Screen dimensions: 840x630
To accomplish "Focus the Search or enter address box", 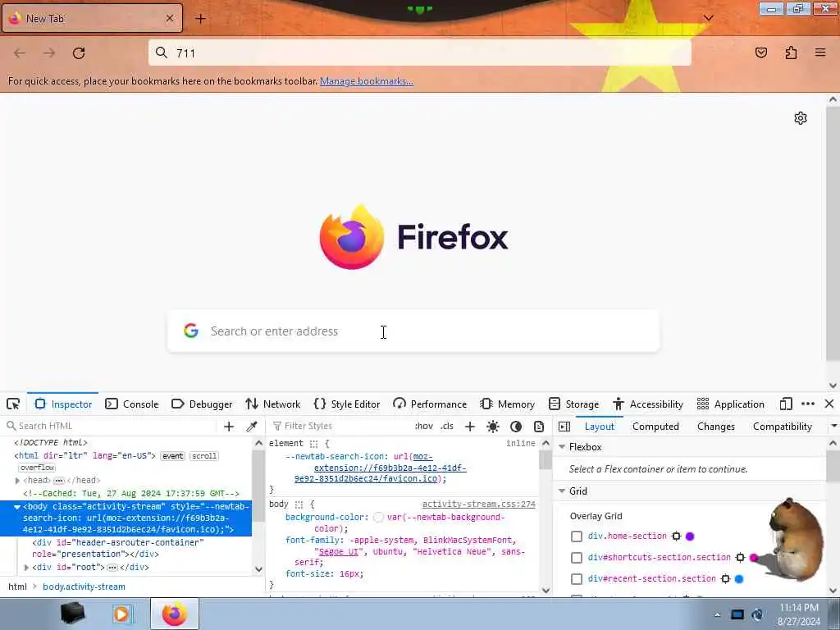I will pos(413,331).
